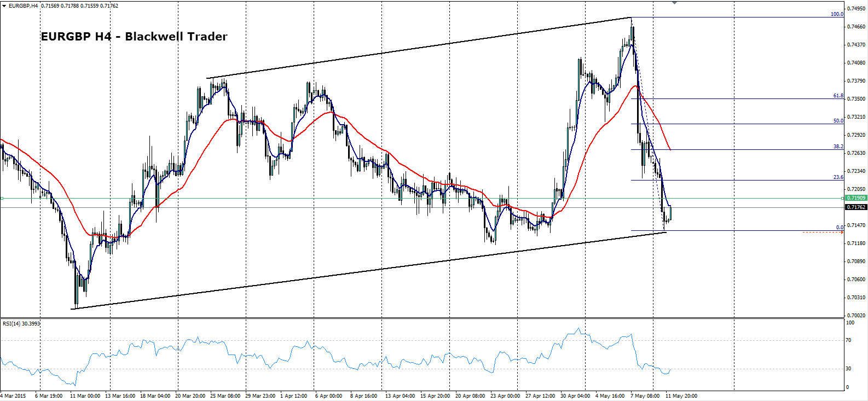The width and height of the screenshot is (868, 401).
Task: Click the trade arrow beside EURGBP,H4 label
Action: point(4,6)
